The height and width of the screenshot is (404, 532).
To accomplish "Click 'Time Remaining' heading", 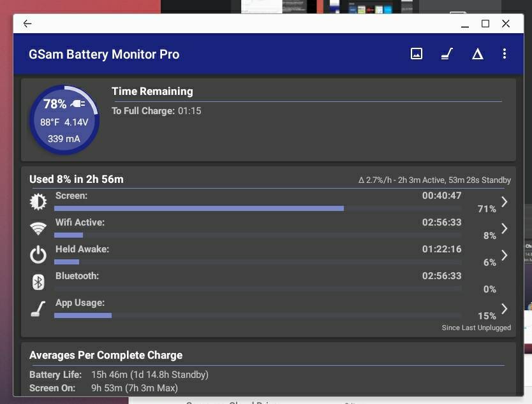I will (x=152, y=91).
